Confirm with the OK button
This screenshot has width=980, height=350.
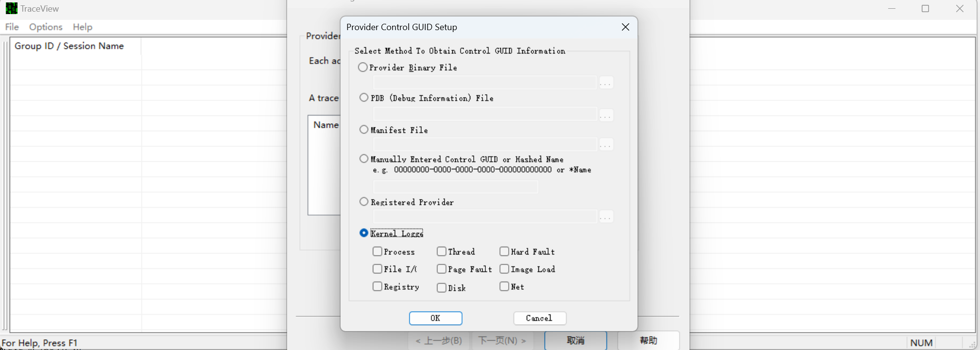[435, 318]
